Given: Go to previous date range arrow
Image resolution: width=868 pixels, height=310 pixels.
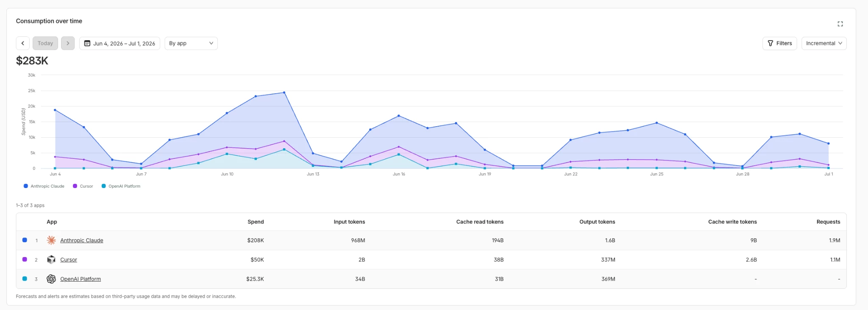Looking at the screenshot, I should click(x=23, y=43).
